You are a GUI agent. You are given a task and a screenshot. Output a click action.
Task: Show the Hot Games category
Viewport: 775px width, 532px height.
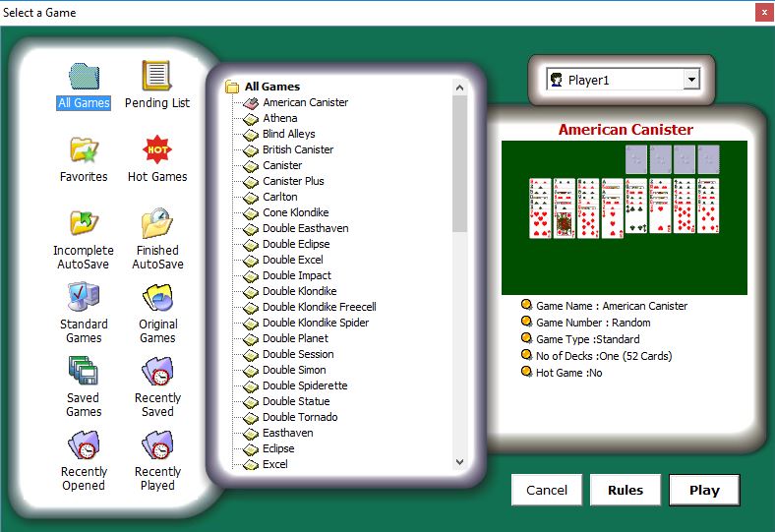tap(157, 149)
